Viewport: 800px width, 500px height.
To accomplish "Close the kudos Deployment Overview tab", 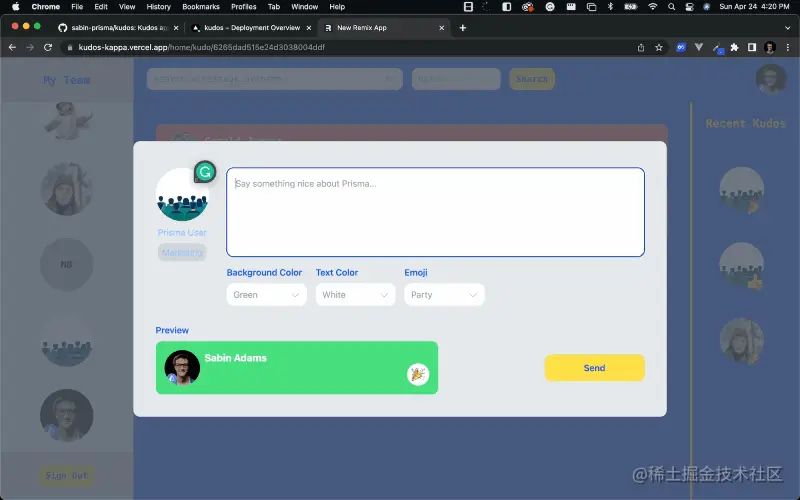I will (x=309, y=28).
